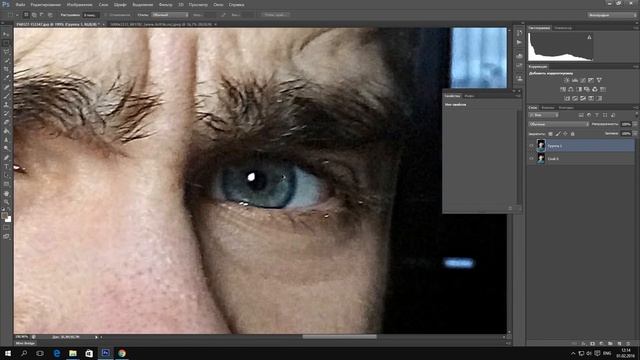The image size is (640, 360).
Task: Delete the selected layer with trash icon
Action: point(629,344)
